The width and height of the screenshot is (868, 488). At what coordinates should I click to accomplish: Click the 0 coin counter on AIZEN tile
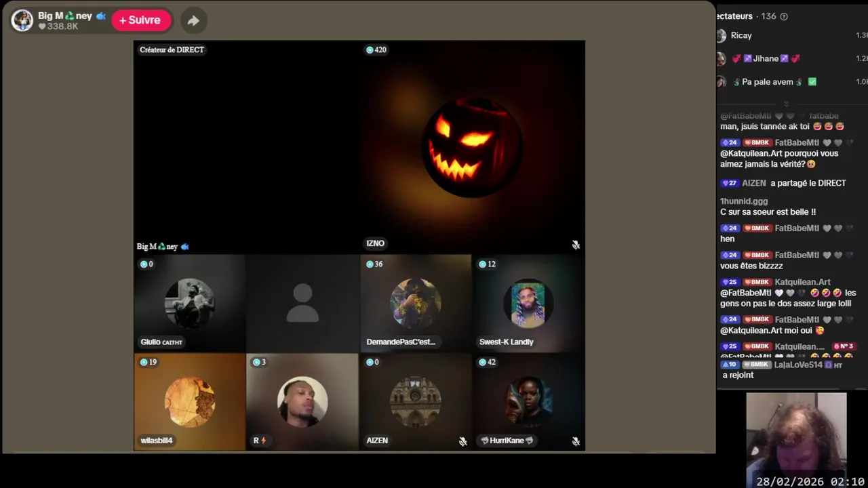(372, 362)
